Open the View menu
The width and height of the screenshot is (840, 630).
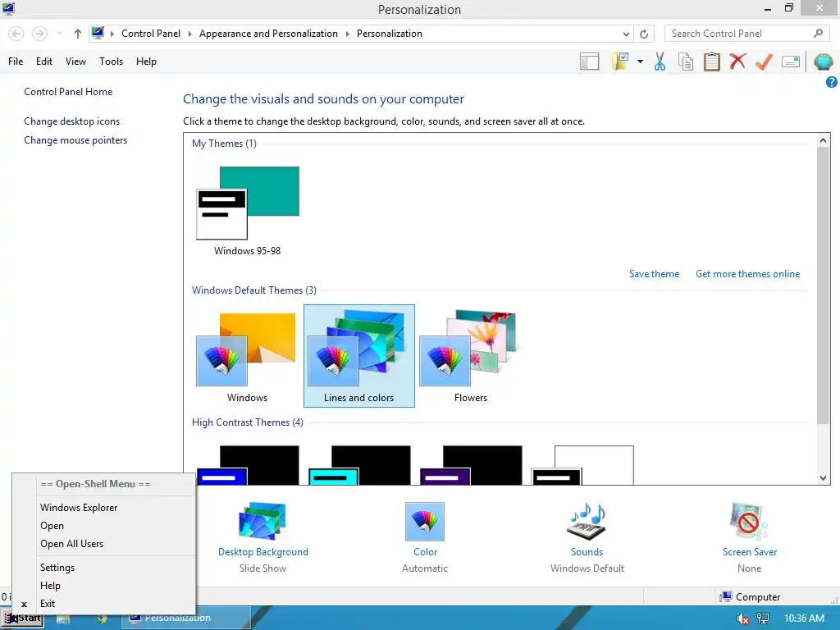pos(75,61)
